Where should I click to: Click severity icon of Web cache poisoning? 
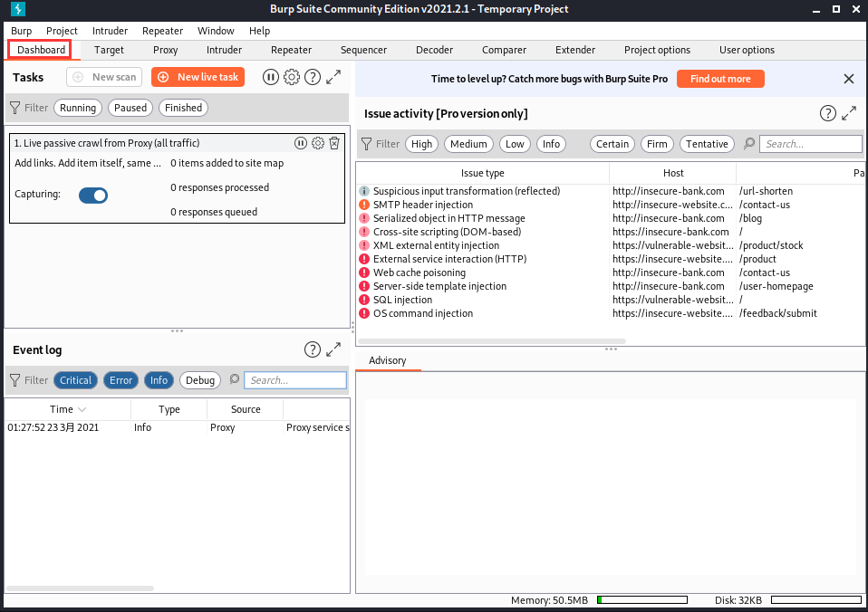363,273
